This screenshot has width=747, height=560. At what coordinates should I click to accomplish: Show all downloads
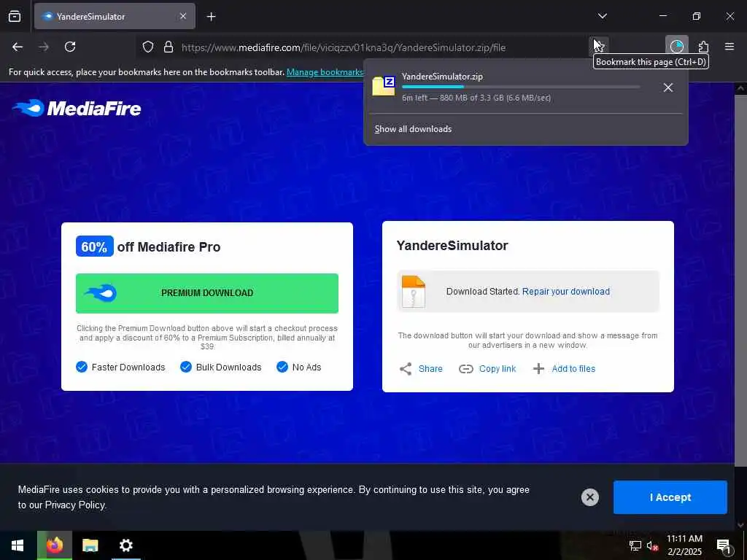[x=413, y=129]
